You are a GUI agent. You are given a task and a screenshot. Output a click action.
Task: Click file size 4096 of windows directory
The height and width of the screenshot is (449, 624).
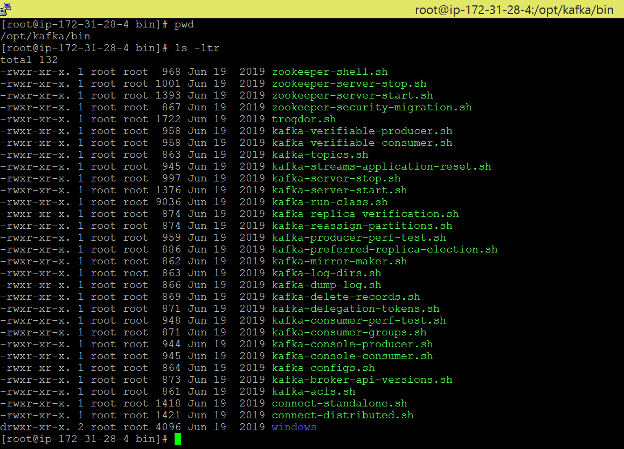click(x=168, y=427)
